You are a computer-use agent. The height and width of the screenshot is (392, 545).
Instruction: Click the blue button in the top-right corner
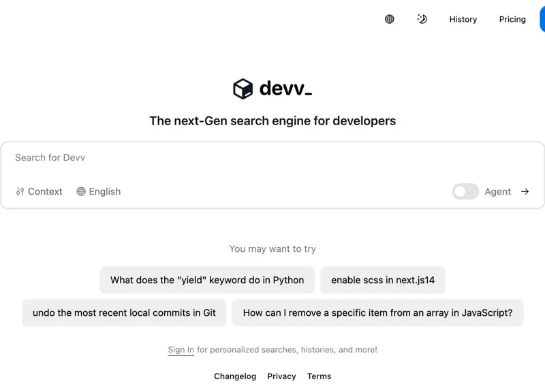542,19
